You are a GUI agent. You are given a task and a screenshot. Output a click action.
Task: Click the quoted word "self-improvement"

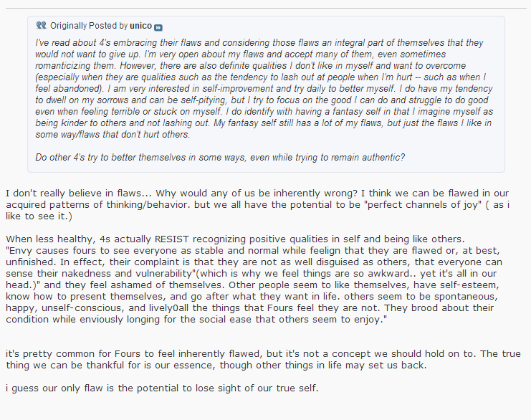click(x=238, y=89)
